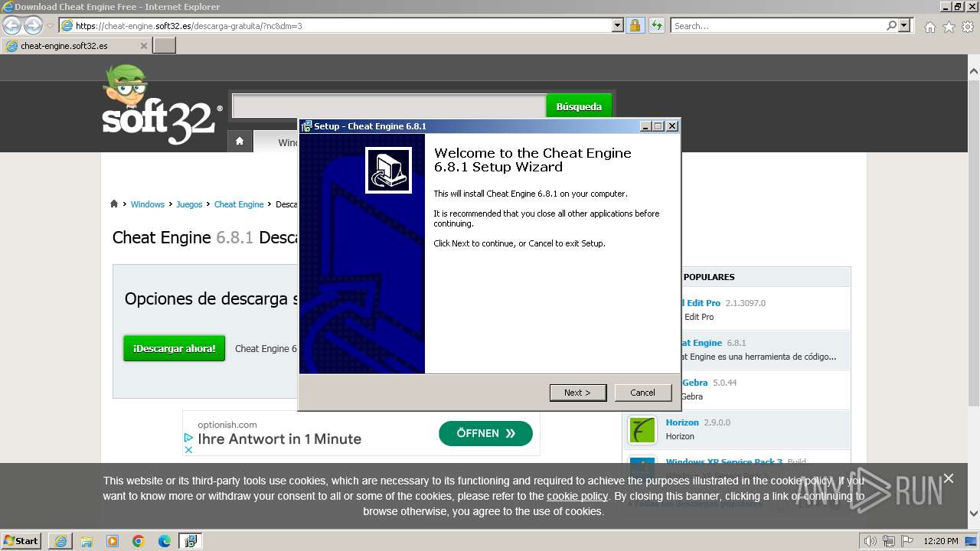Click the soft32 search input field
The width and height of the screenshot is (980, 551).
[x=389, y=106]
